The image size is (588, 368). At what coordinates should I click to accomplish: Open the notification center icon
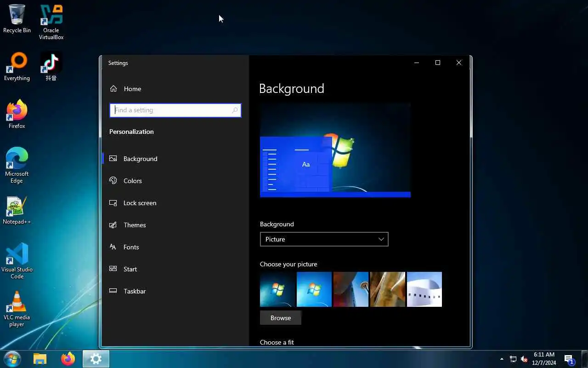tap(570, 359)
